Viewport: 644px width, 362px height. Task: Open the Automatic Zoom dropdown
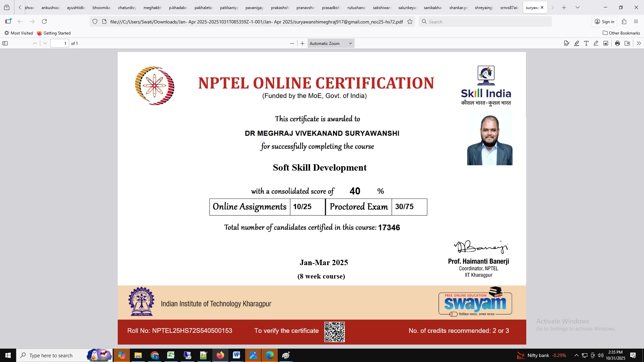pyautogui.click(x=331, y=43)
